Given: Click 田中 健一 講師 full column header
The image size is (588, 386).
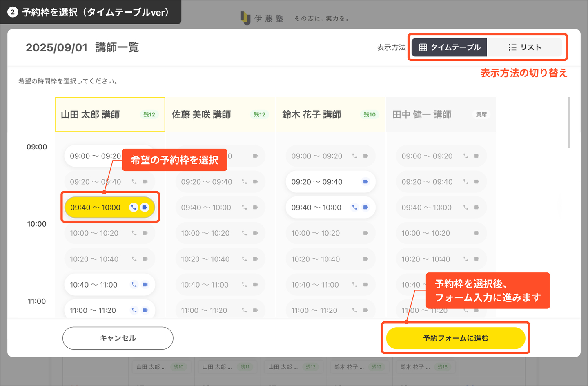Looking at the screenshot, I should (x=441, y=115).
